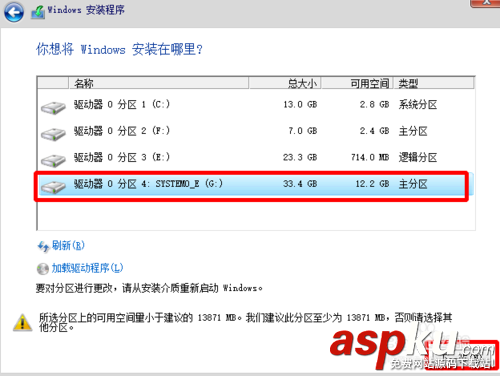
Task: Go back with the blue arrow button
Action: 14,12
